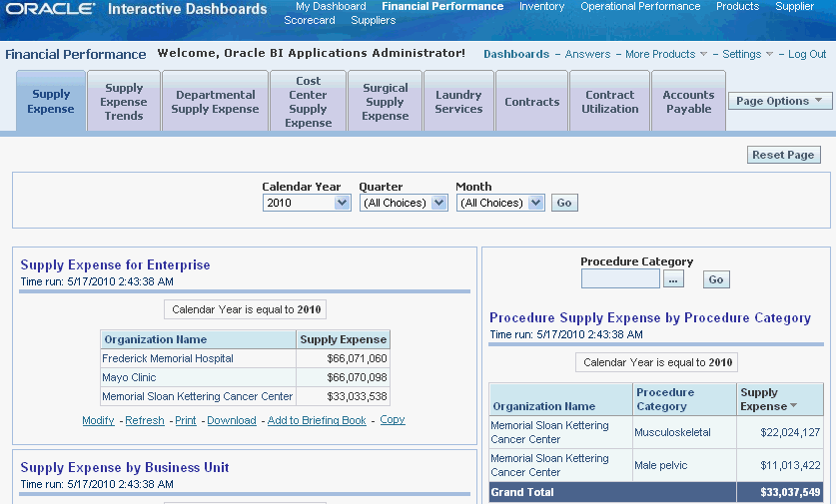
Task: Click Go button beside Procedure Category
Action: coord(716,279)
